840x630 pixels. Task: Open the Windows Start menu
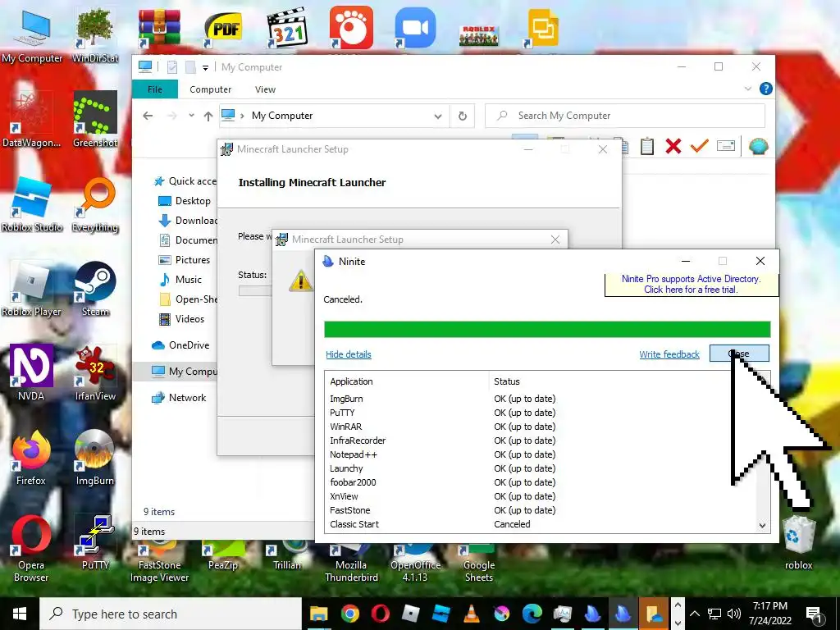tap(20, 614)
